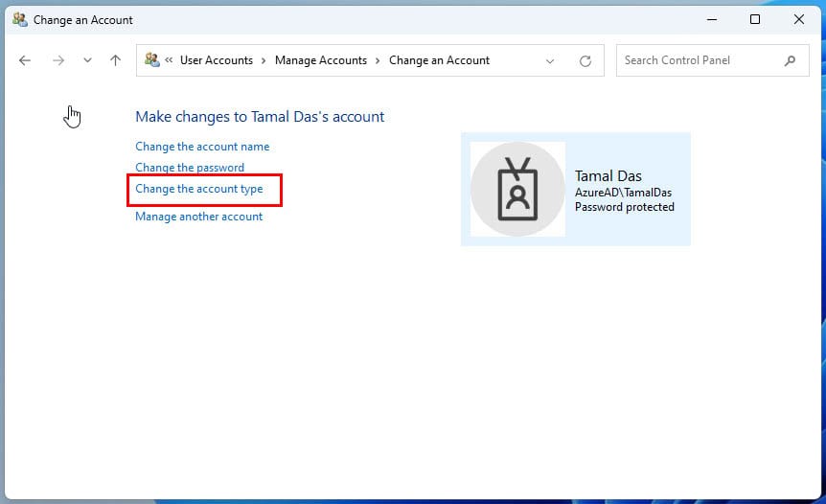
Task: Minimize the Change an Account window
Action: point(712,19)
